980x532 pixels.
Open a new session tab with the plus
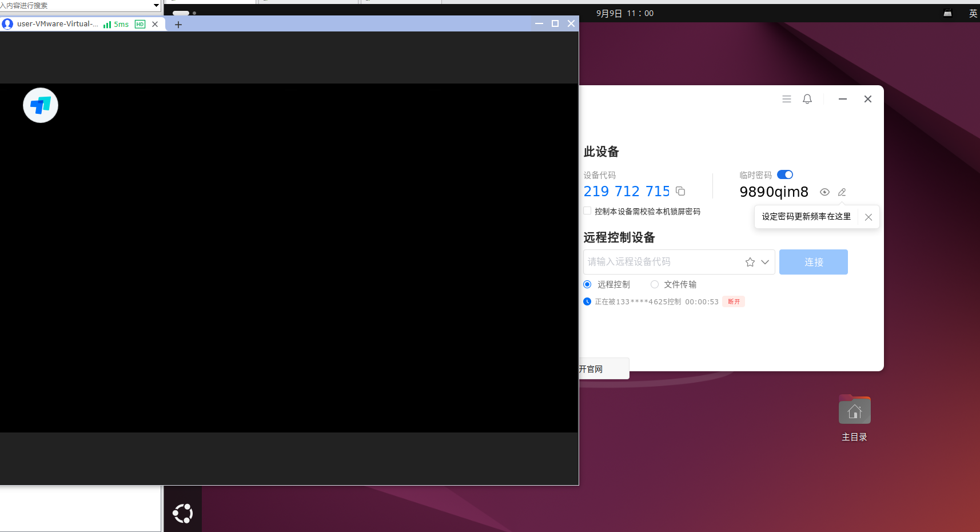[x=178, y=25]
